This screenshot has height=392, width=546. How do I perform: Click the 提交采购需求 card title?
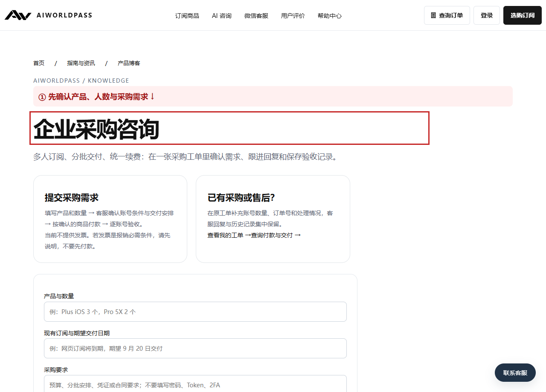[72, 198]
